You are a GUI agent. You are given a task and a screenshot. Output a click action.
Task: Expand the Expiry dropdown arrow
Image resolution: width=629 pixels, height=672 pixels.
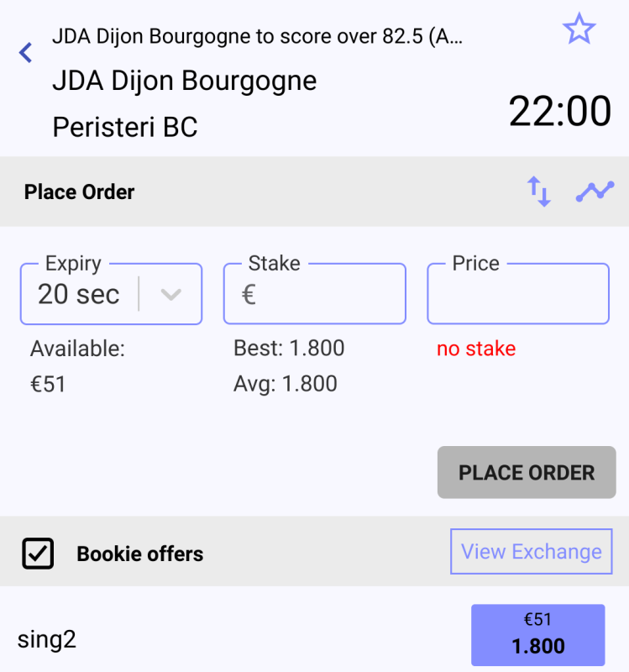(170, 295)
